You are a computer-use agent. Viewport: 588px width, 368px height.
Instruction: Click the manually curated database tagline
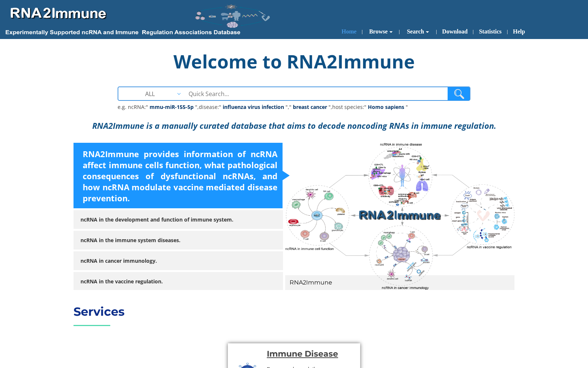click(x=294, y=126)
